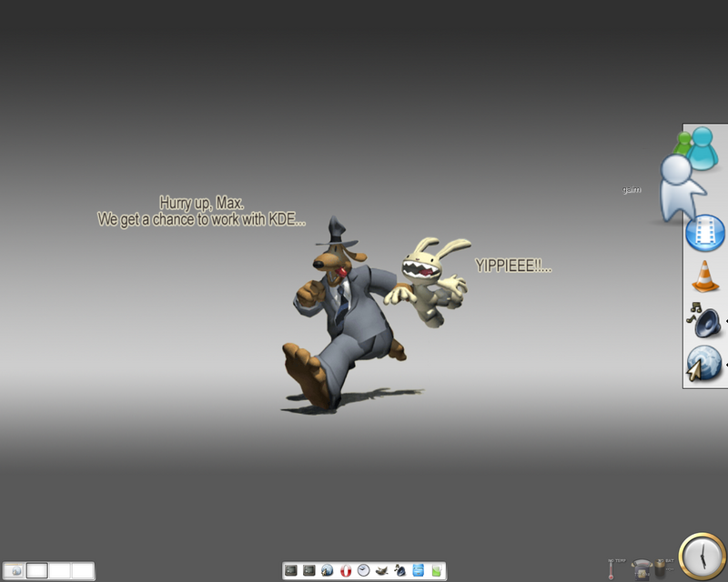Viewport: 728px width, 582px height.
Task: Open the leftmost terminal icon in bottom dock
Action: pyautogui.click(x=291, y=570)
